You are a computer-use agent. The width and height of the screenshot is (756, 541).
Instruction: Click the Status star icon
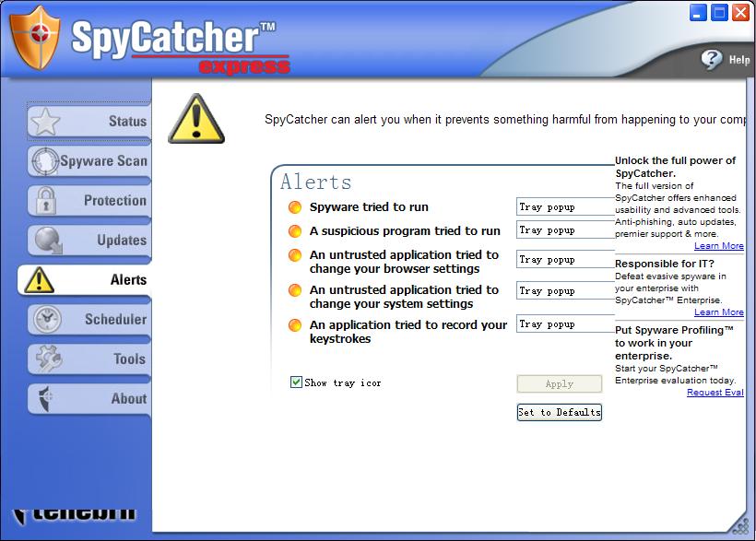point(45,122)
